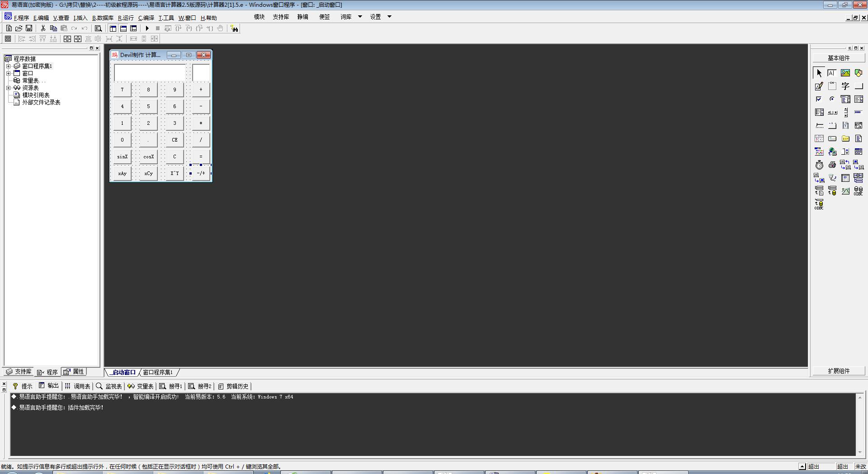Click the Center Vertically alignment icon

click(x=78, y=39)
